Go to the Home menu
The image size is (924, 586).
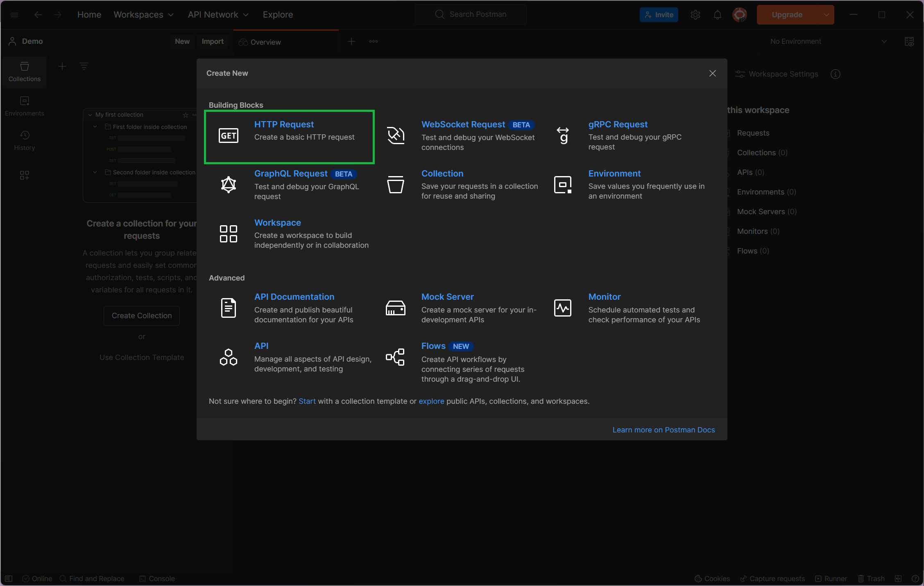[x=89, y=15]
